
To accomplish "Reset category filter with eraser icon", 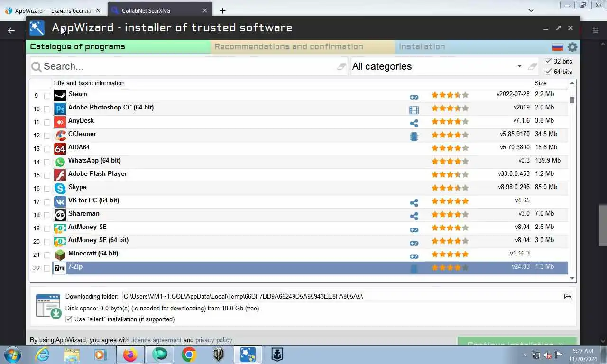I will click(x=533, y=66).
